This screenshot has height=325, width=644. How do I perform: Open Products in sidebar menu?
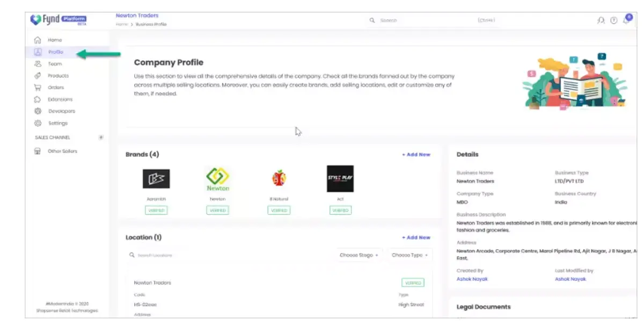click(58, 76)
